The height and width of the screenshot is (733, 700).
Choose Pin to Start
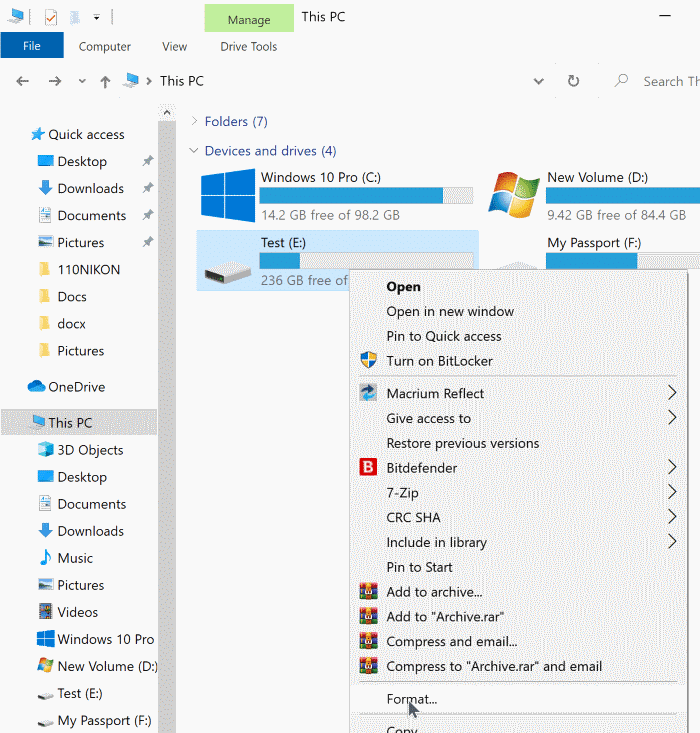coord(419,567)
